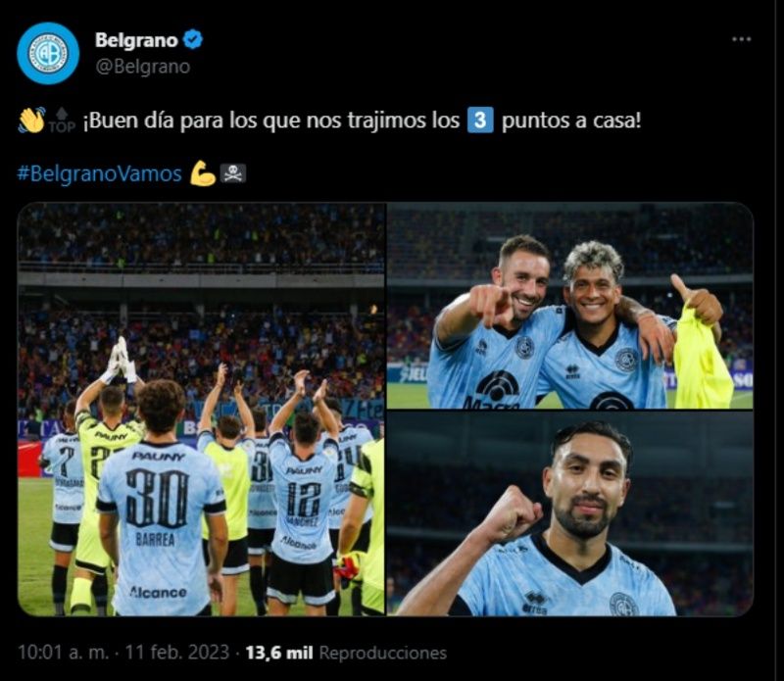Open photo of players applauding the crowd

(201, 409)
